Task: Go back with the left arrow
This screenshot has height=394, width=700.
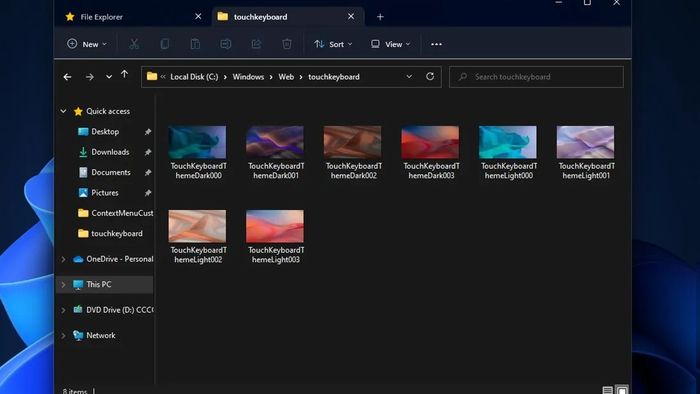Action: (x=67, y=77)
